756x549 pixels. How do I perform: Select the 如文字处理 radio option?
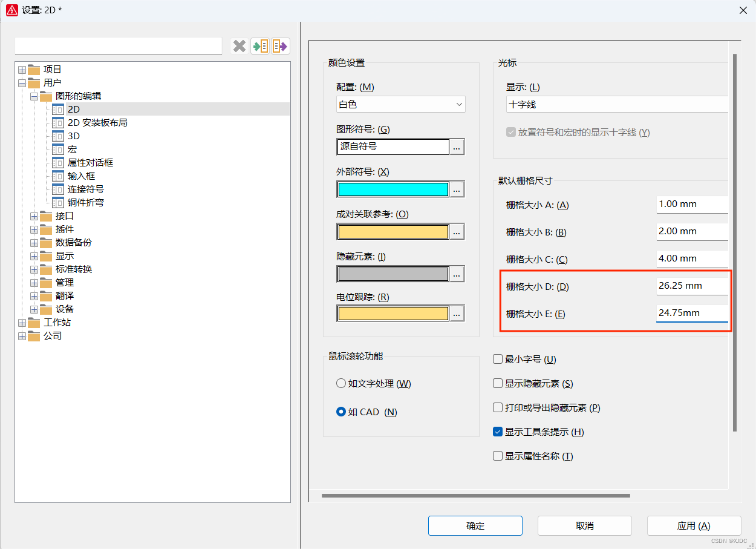[x=341, y=384]
